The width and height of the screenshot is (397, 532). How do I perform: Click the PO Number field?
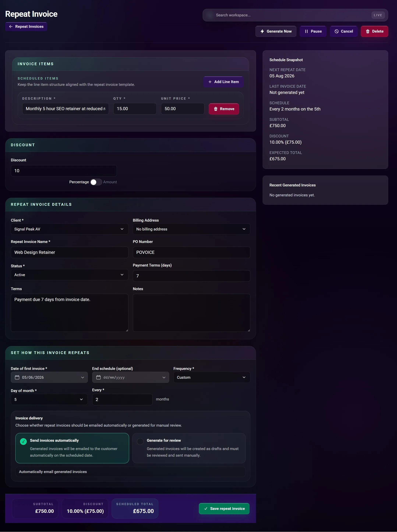(x=191, y=252)
